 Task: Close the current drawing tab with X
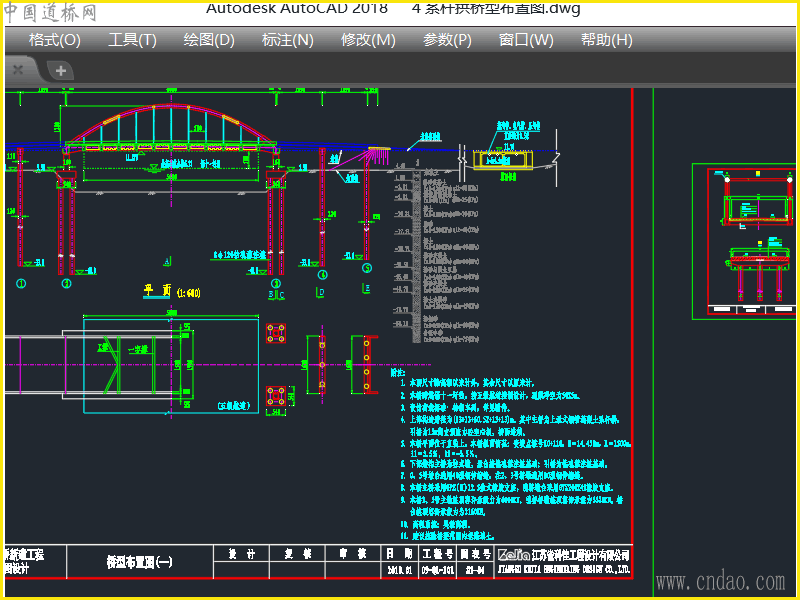point(17,70)
